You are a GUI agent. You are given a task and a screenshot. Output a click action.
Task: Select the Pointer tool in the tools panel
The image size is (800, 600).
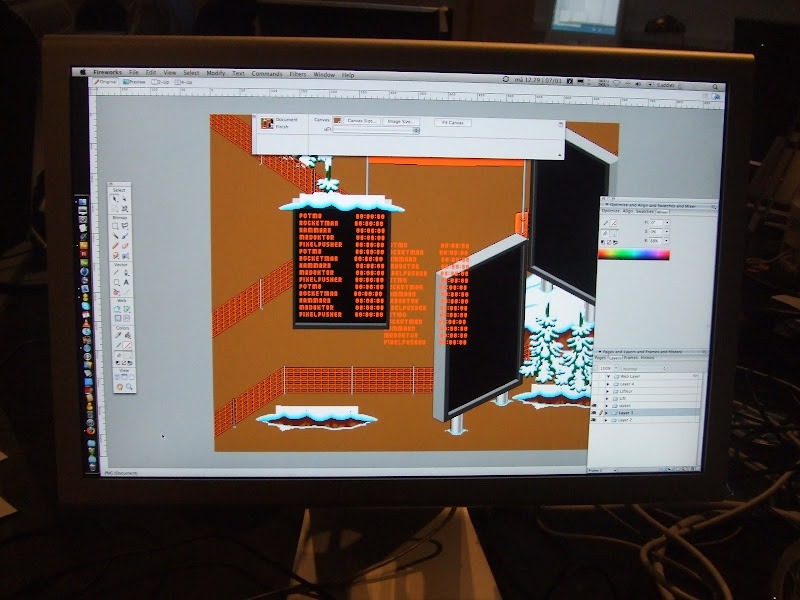[x=115, y=200]
